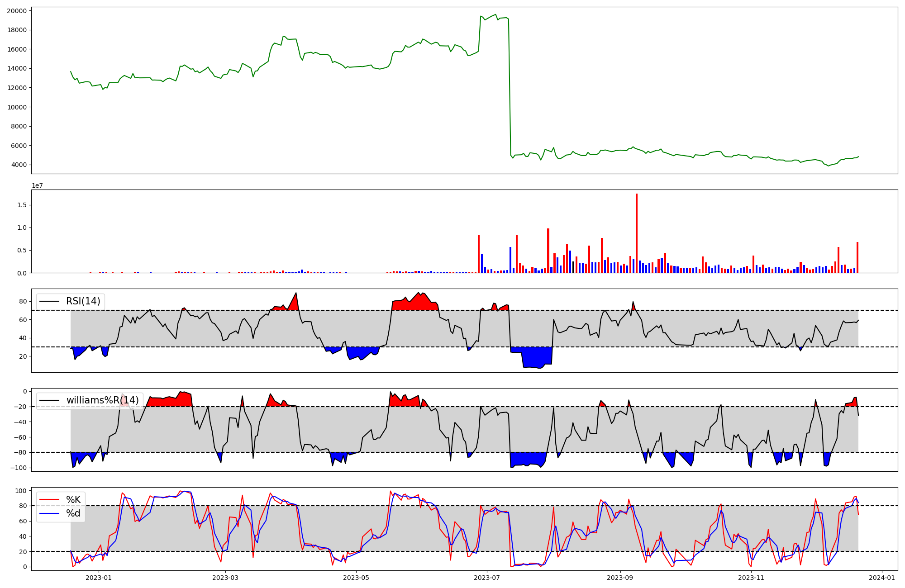
Task: Click the red %K line sample in legend
Action: (x=49, y=500)
